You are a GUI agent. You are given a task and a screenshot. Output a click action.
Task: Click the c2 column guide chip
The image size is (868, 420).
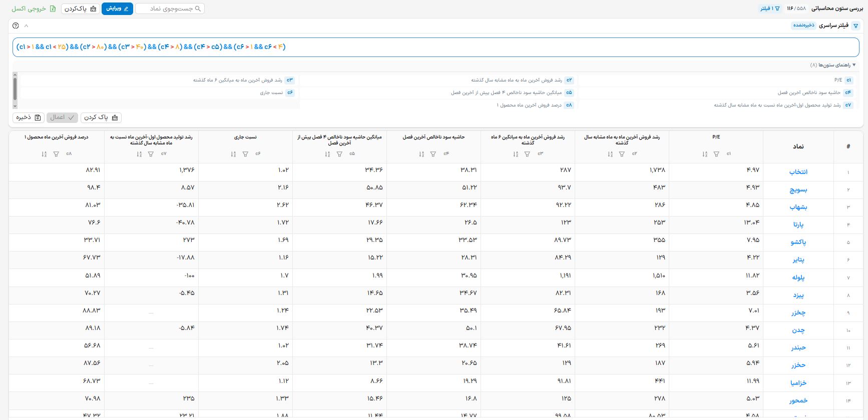point(569,80)
